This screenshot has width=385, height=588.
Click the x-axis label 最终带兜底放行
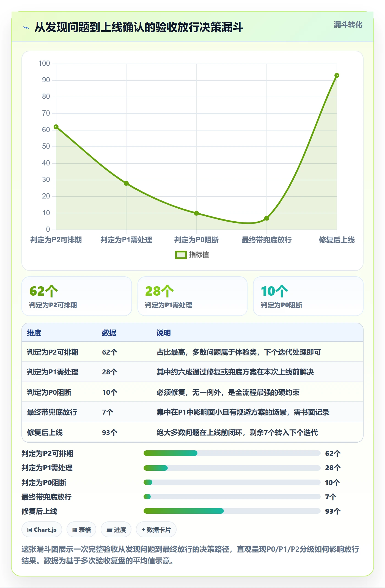(x=266, y=240)
